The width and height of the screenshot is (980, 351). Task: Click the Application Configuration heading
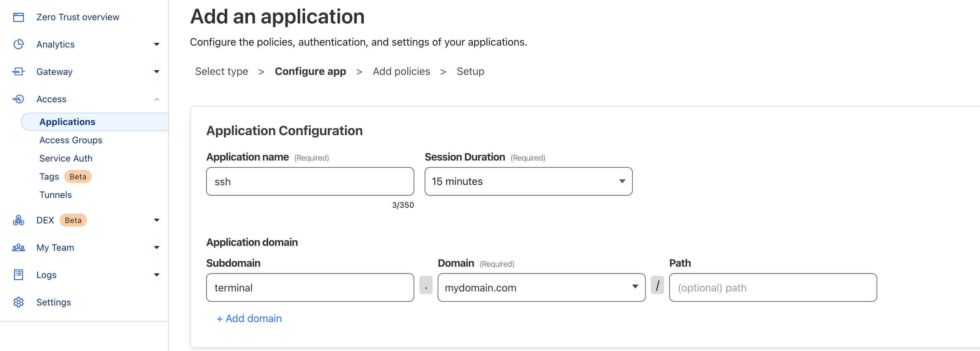point(284,131)
